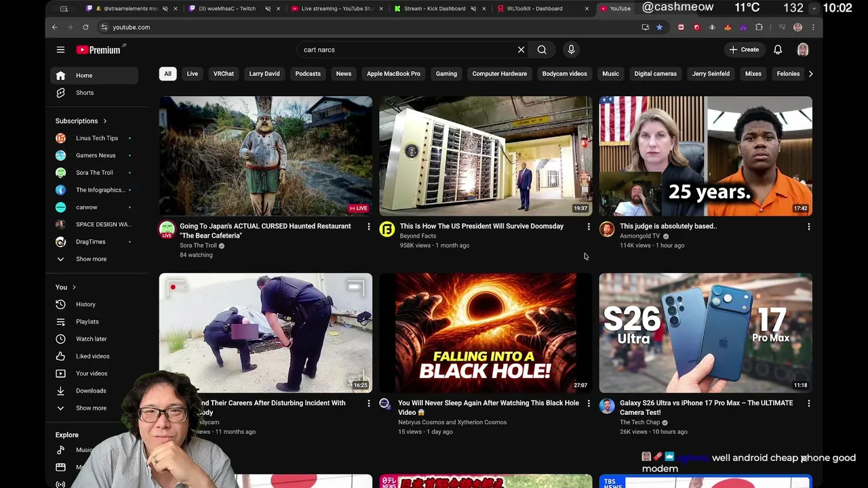Open The Infographics subscription channel
868x488 pixels.
pyautogui.click(x=94, y=190)
